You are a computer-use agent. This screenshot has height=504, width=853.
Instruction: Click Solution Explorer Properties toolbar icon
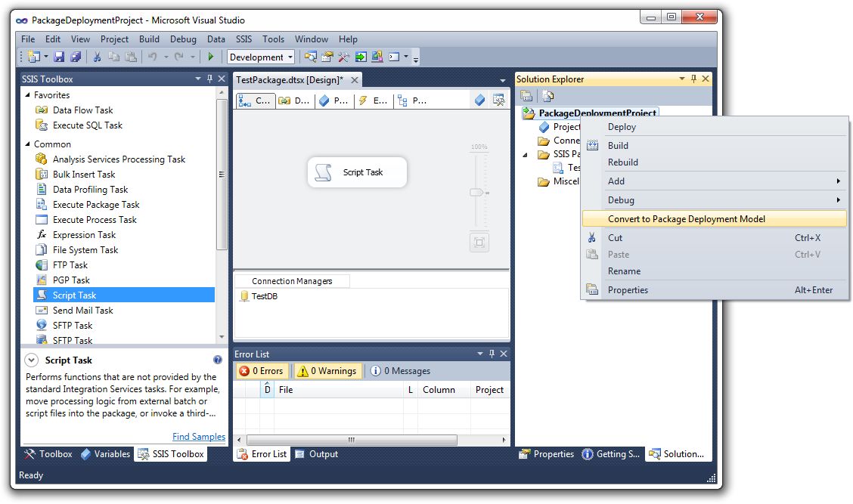click(526, 96)
